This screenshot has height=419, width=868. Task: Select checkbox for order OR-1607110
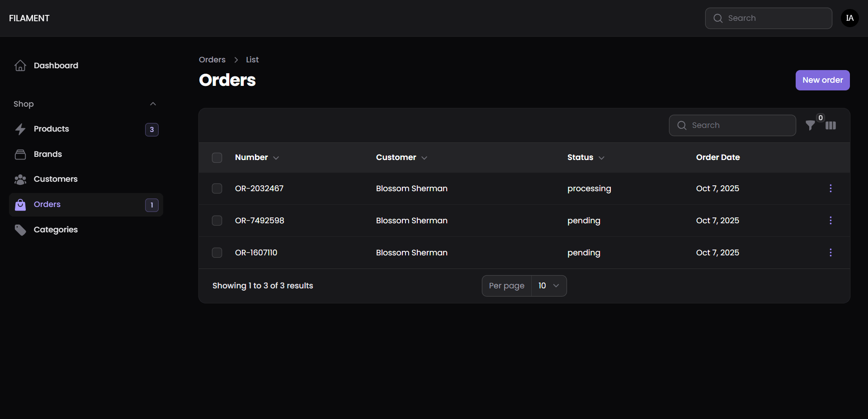[217, 253]
